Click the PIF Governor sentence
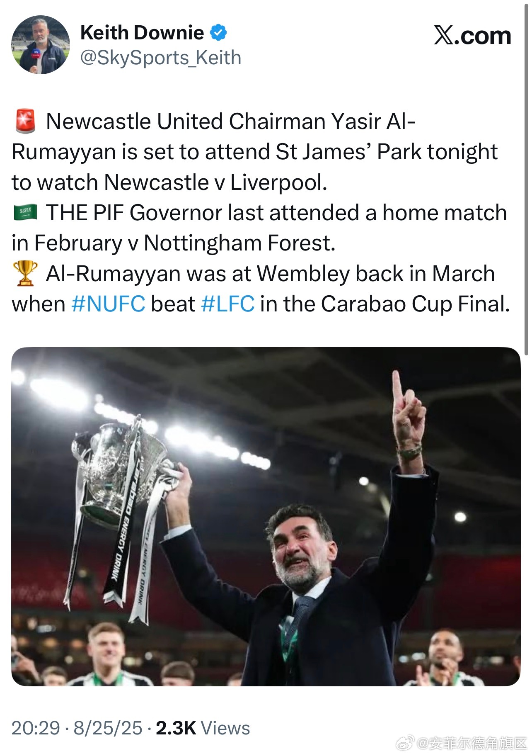The image size is (532, 756). (x=259, y=228)
